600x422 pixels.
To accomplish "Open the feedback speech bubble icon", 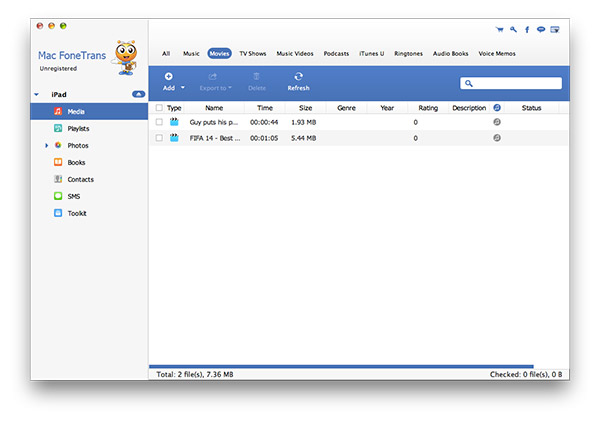I will 540,30.
